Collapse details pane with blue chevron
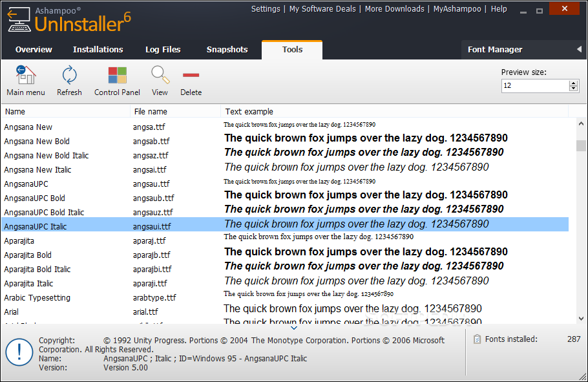This screenshot has width=588, height=382. click(294, 328)
